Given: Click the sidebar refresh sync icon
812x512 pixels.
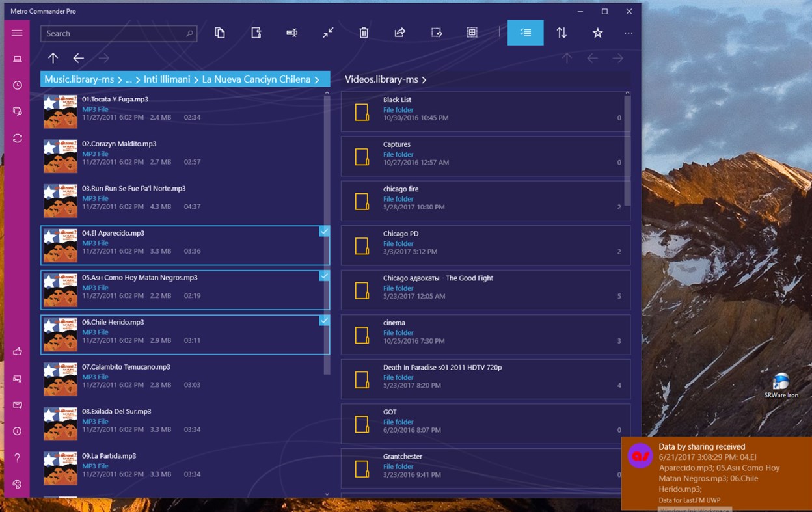Looking at the screenshot, I should tap(17, 138).
